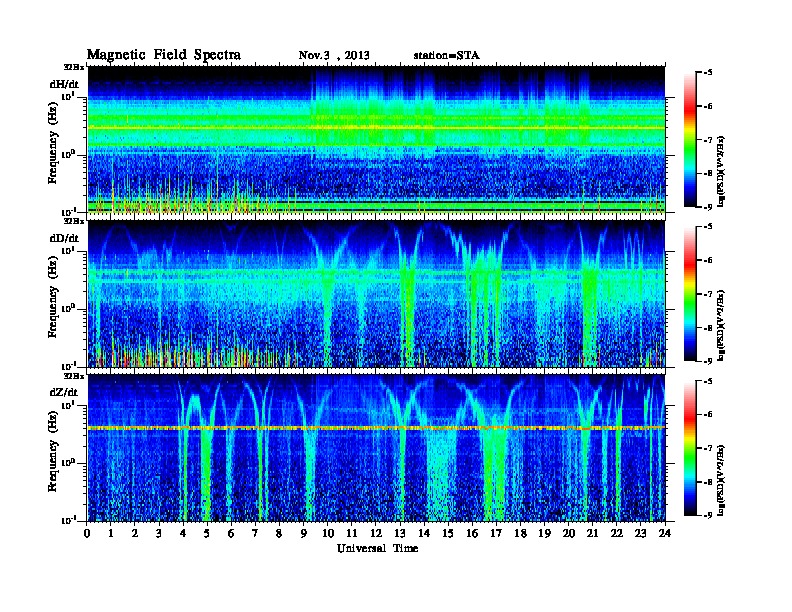Click hour "11" tick on Universal Time axis

coord(352,534)
